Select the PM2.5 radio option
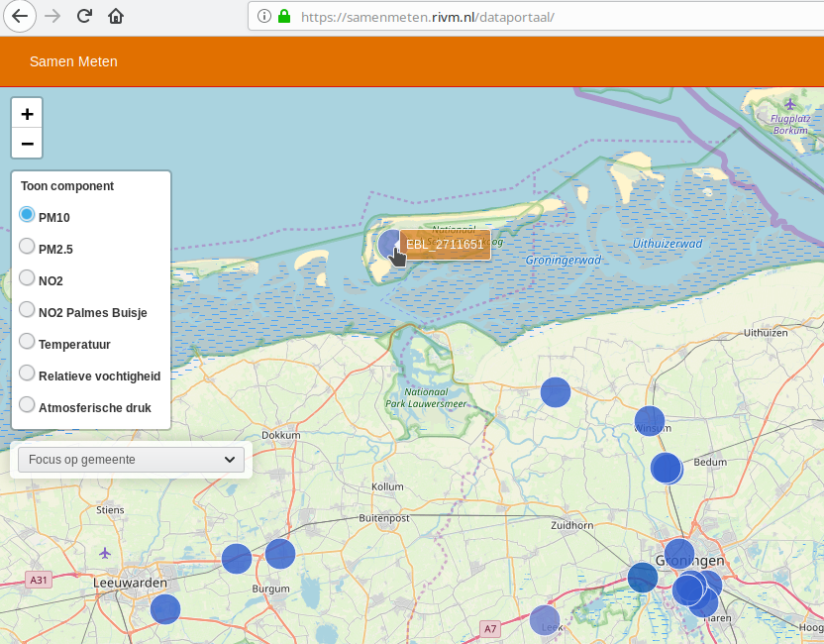This screenshot has width=824, height=644. click(x=28, y=247)
